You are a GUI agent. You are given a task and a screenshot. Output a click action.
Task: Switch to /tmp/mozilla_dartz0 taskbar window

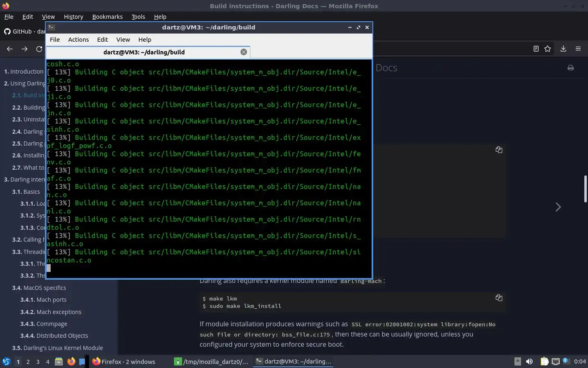[212, 361]
